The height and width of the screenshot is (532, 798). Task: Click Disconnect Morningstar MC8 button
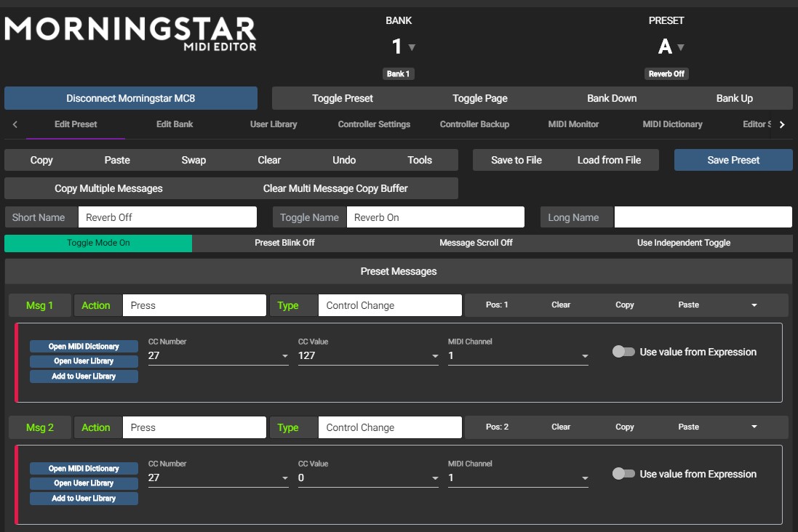pyautogui.click(x=131, y=98)
